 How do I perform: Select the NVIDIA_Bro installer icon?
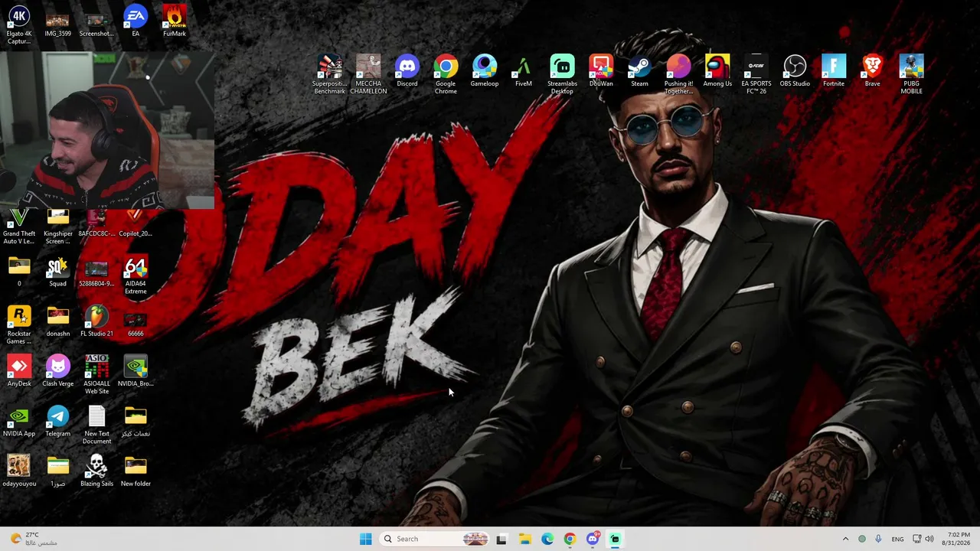pos(136,370)
